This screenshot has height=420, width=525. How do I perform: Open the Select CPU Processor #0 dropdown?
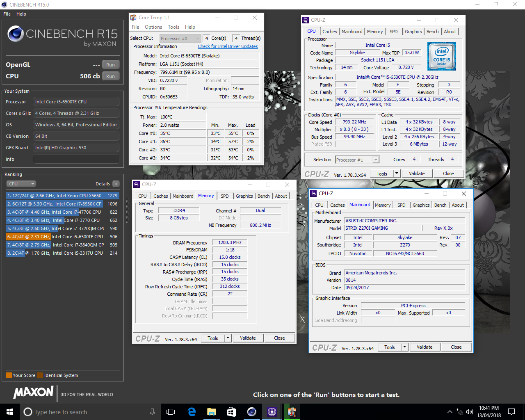[180, 39]
